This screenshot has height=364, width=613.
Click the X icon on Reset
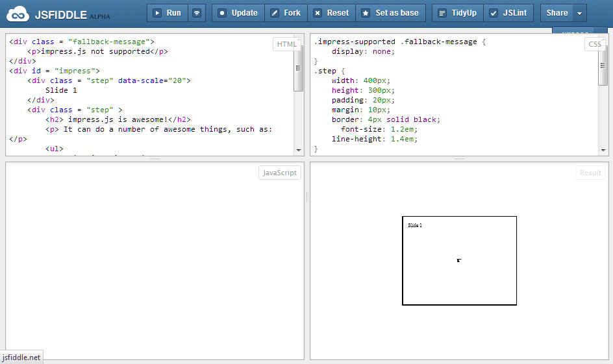[318, 13]
